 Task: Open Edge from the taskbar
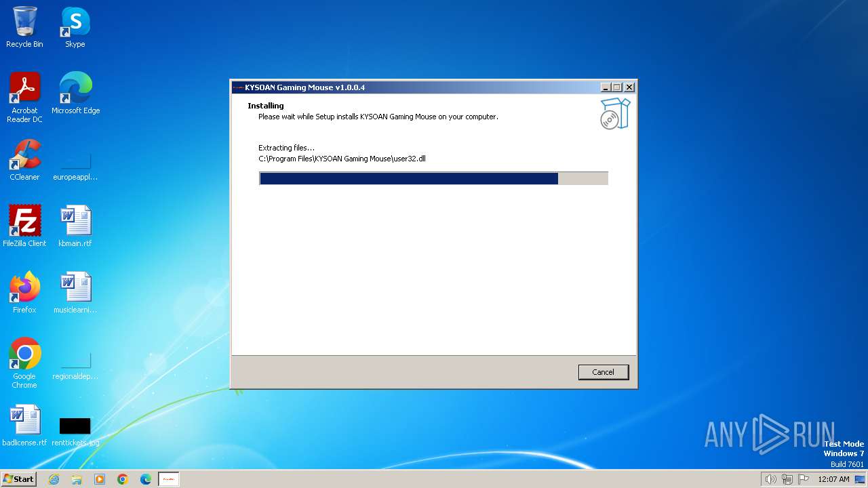[x=146, y=479]
